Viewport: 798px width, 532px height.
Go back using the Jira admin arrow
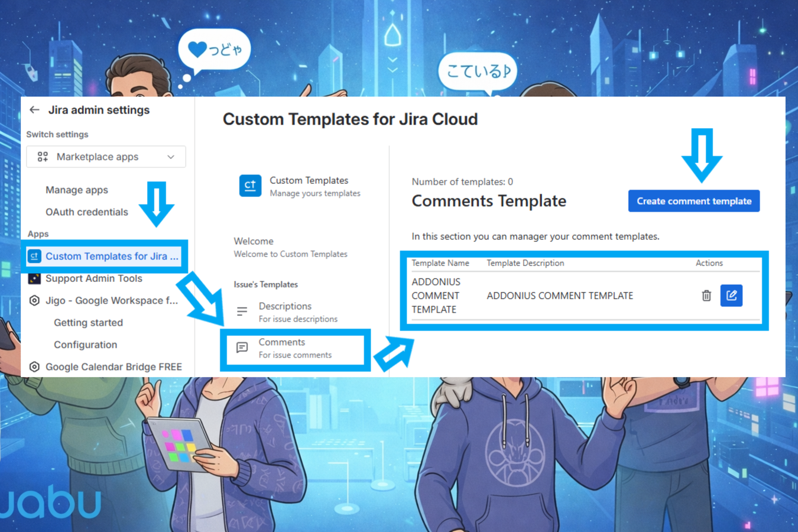point(34,110)
